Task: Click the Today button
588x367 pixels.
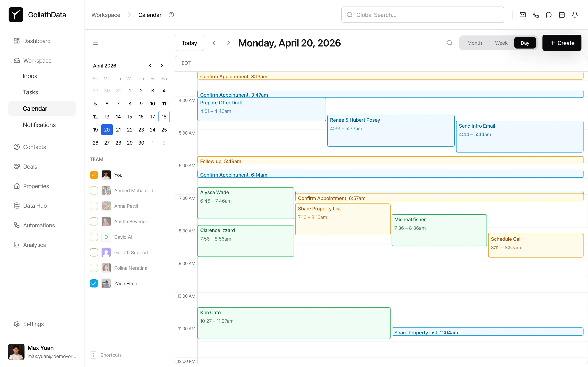Action: tap(189, 43)
